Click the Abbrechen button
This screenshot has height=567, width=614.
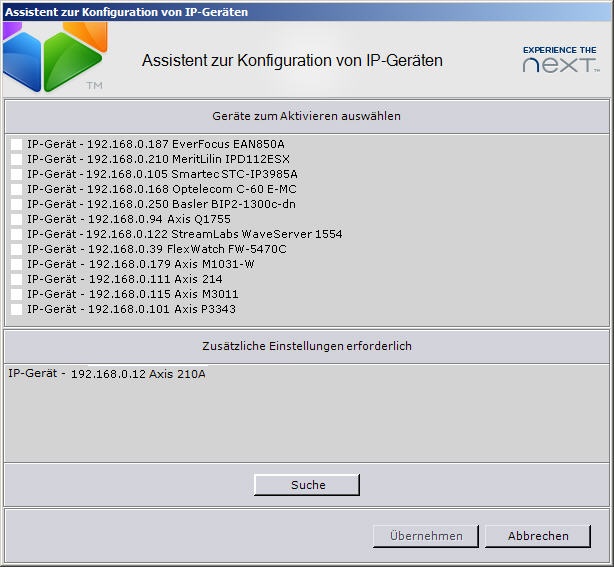pyautogui.click(x=538, y=536)
